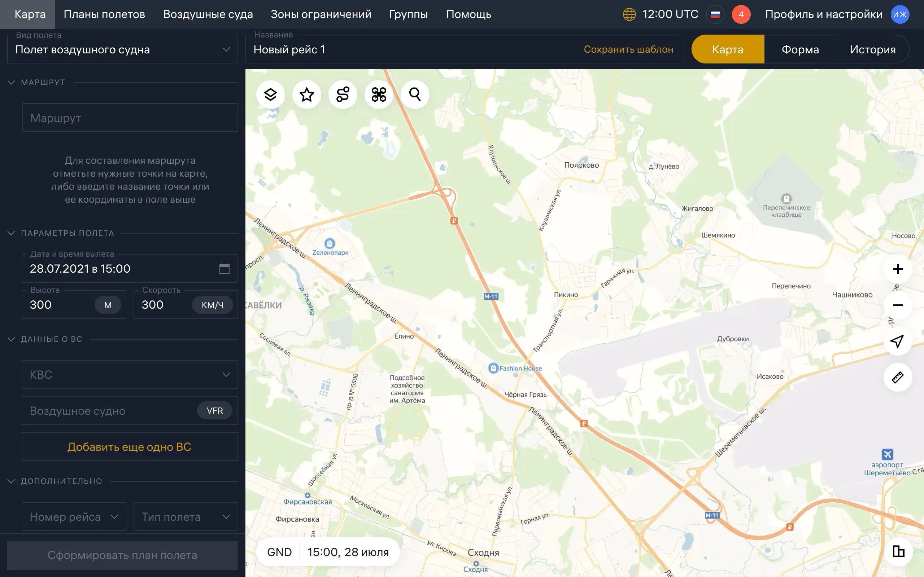Collapse the ПАРАМЕТРЫ ПОЛЕТА section
924x577 pixels.
(x=12, y=233)
